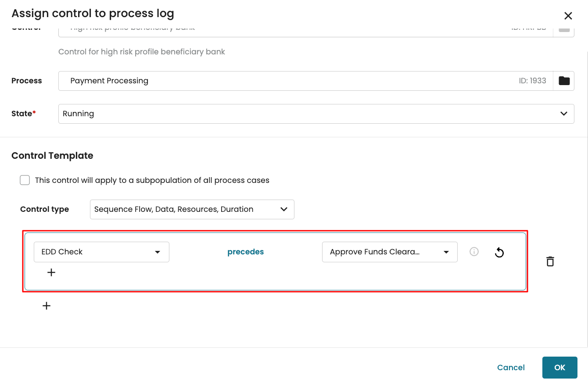Click the precedes relation link
This screenshot has width=588, height=386.
(x=245, y=252)
